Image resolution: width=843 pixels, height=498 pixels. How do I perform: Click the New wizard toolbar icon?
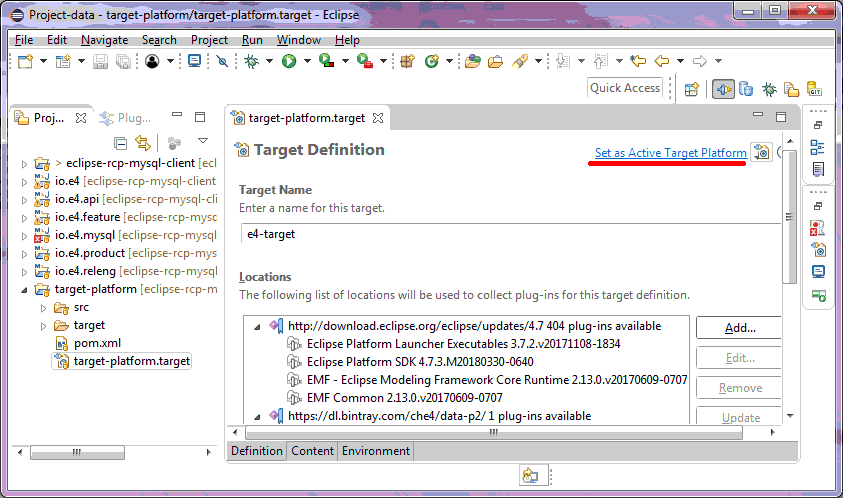25,61
